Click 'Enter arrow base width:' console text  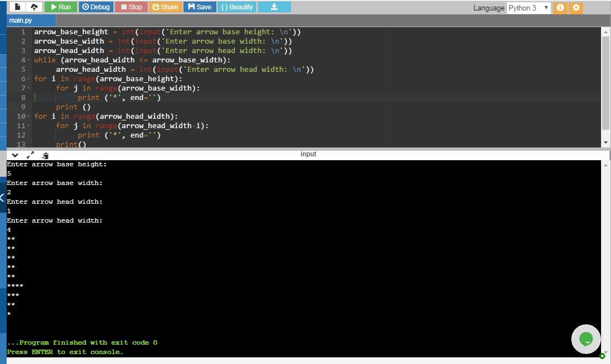[55, 183]
